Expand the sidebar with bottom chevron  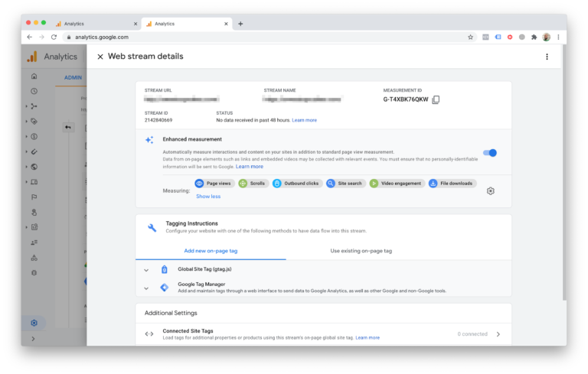(34, 339)
